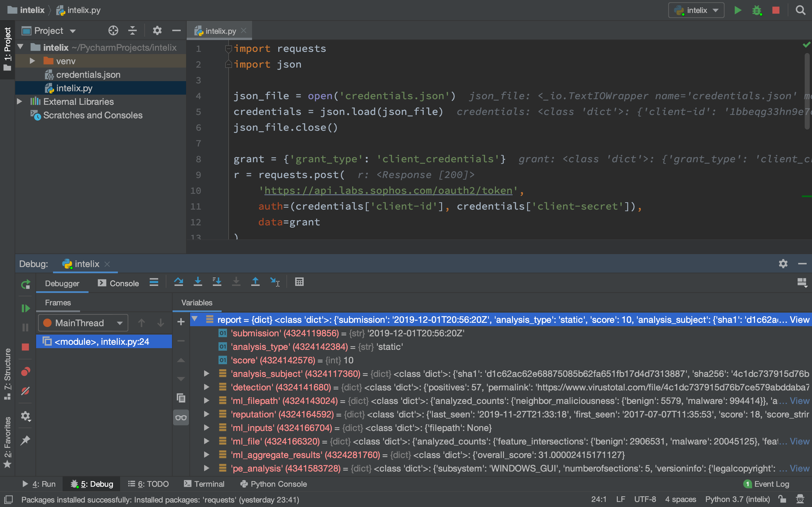The width and height of the screenshot is (812, 507).
Task: Click the Step Out debugger icon
Action: point(255,282)
